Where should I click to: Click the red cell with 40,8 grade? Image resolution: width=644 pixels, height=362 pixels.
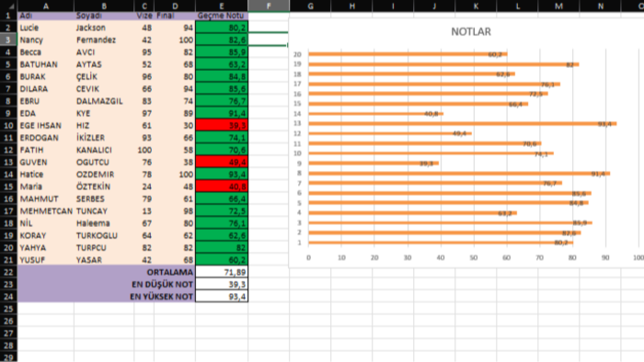(x=222, y=187)
